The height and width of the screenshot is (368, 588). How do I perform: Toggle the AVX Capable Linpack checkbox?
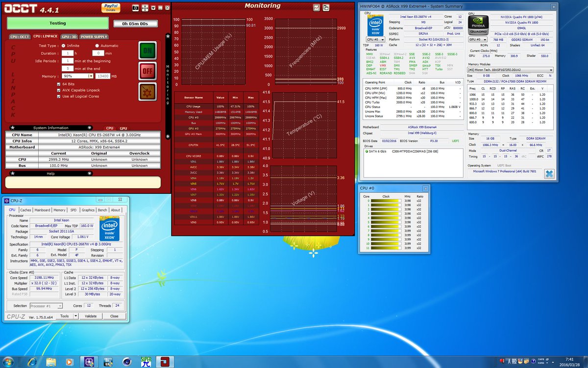58,90
